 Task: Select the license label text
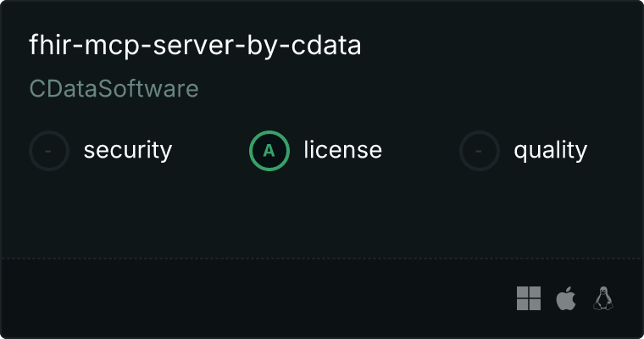pyautogui.click(x=342, y=151)
